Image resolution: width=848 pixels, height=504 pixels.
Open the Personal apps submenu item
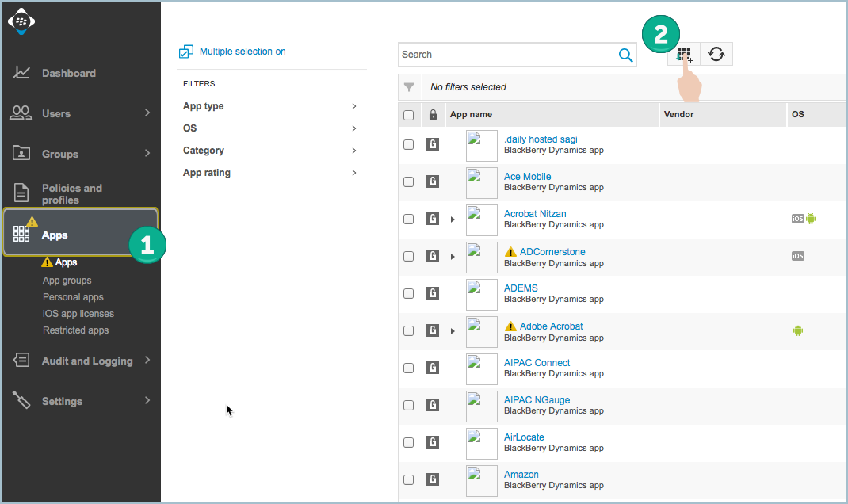click(x=73, y=297)
